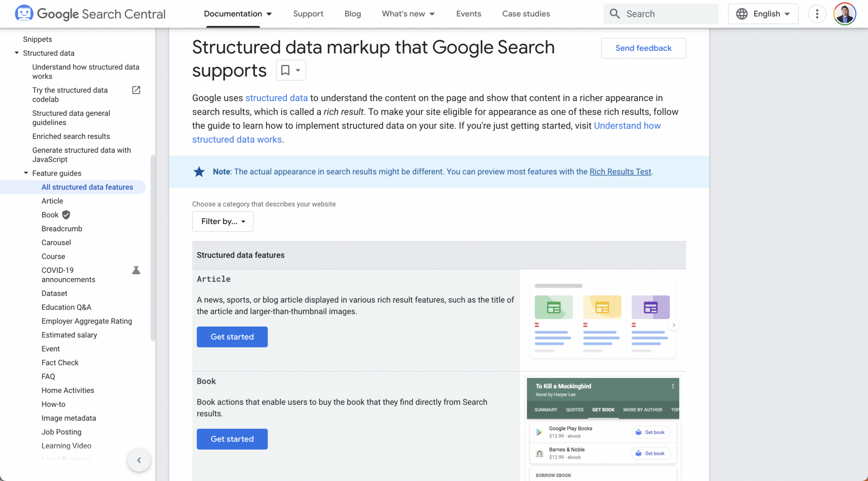Click the profile avatar picture
The image size is (868, 481).
coord(845,14)
